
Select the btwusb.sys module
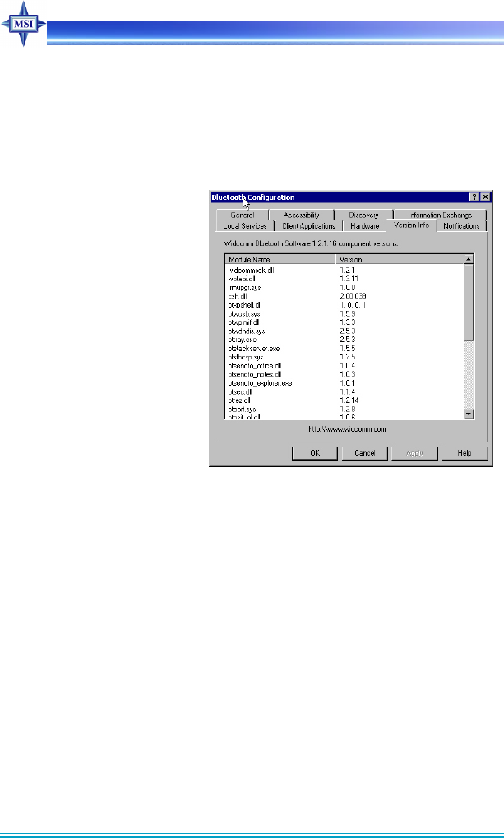pos(244,313)
